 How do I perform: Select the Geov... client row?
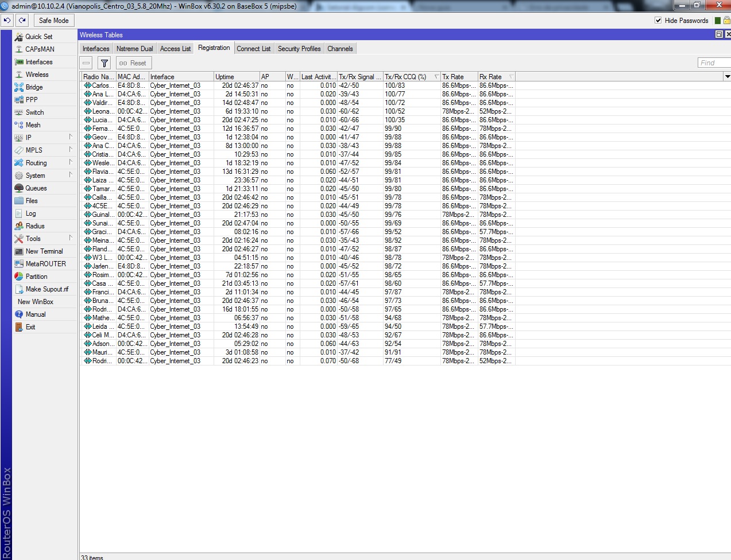pyautogui.click(x=298, y=137)
